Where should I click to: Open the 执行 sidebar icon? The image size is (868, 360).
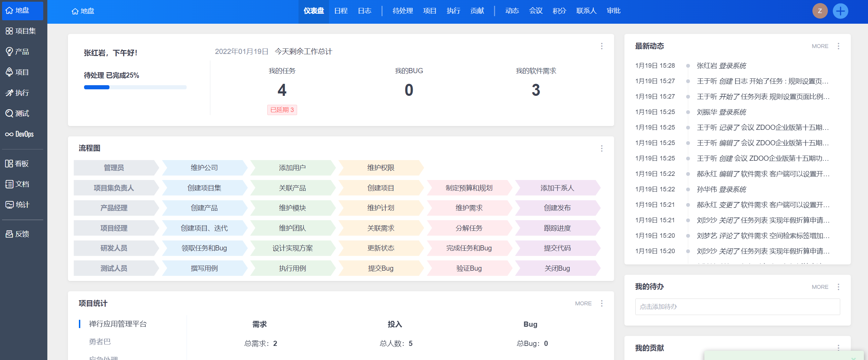coord(9,93)
